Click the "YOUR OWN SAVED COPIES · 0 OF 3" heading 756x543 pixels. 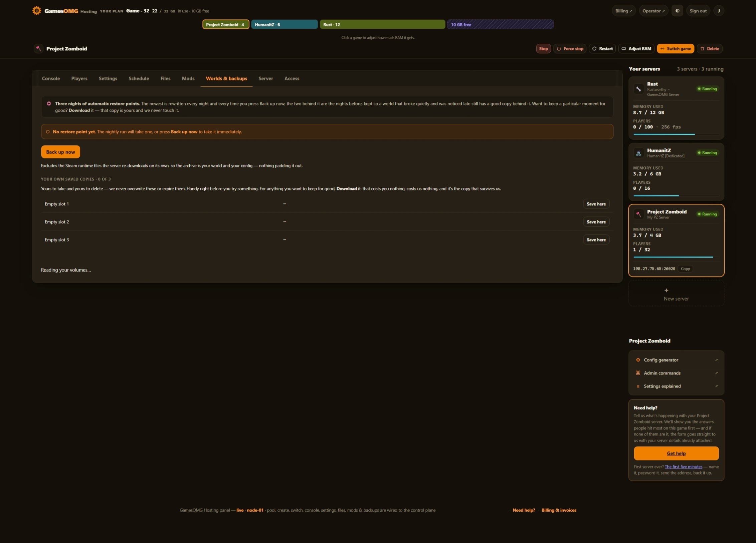pyautogui.click(x=76, y=179)
